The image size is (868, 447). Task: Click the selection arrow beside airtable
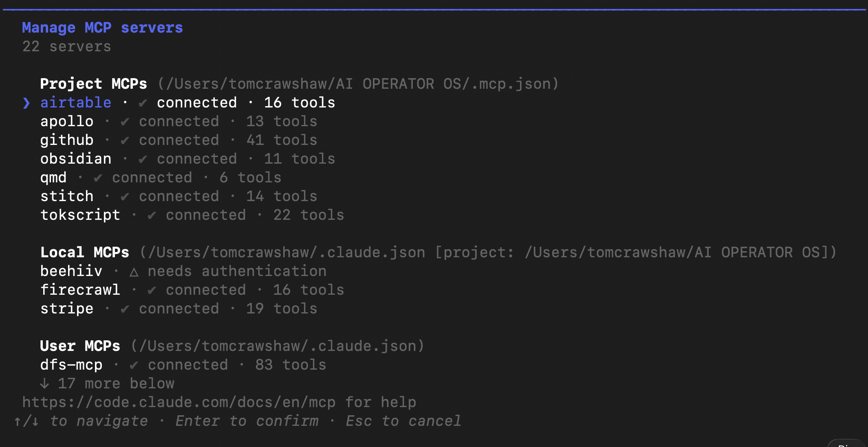tap(26, 103)
